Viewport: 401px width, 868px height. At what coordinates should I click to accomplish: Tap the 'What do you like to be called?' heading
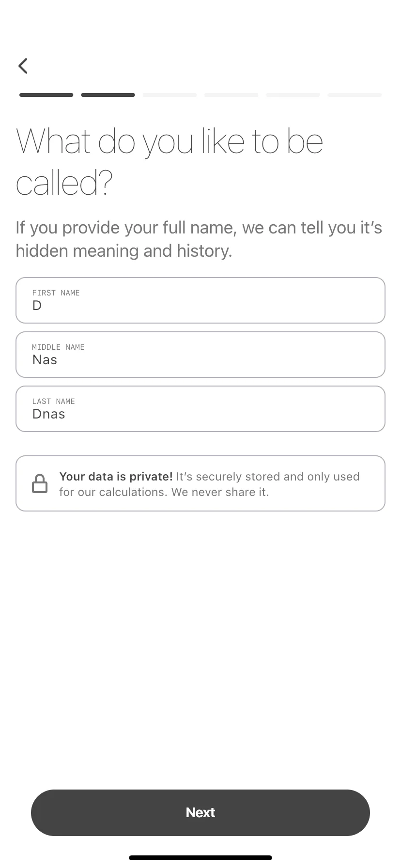coord(170,161)
